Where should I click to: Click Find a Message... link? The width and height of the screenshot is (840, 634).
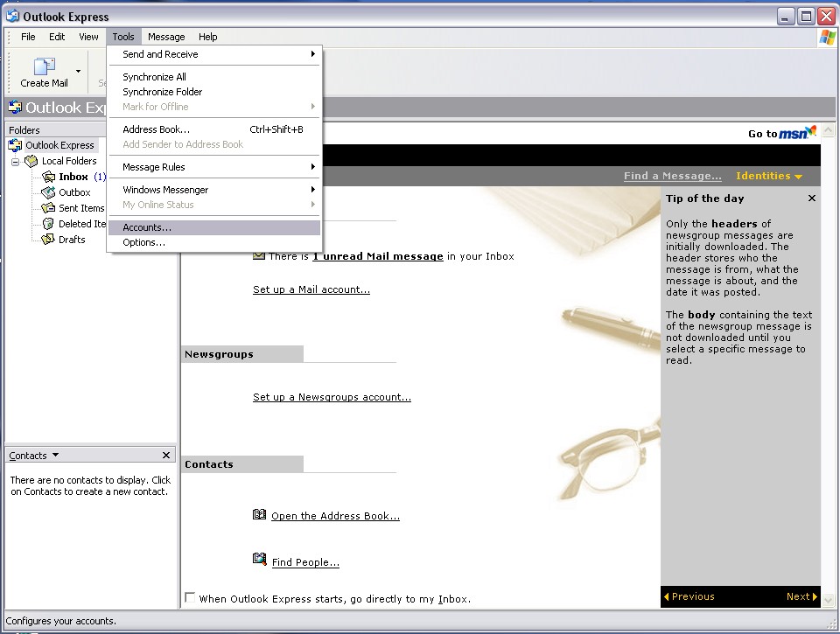(x=672, y=176)
